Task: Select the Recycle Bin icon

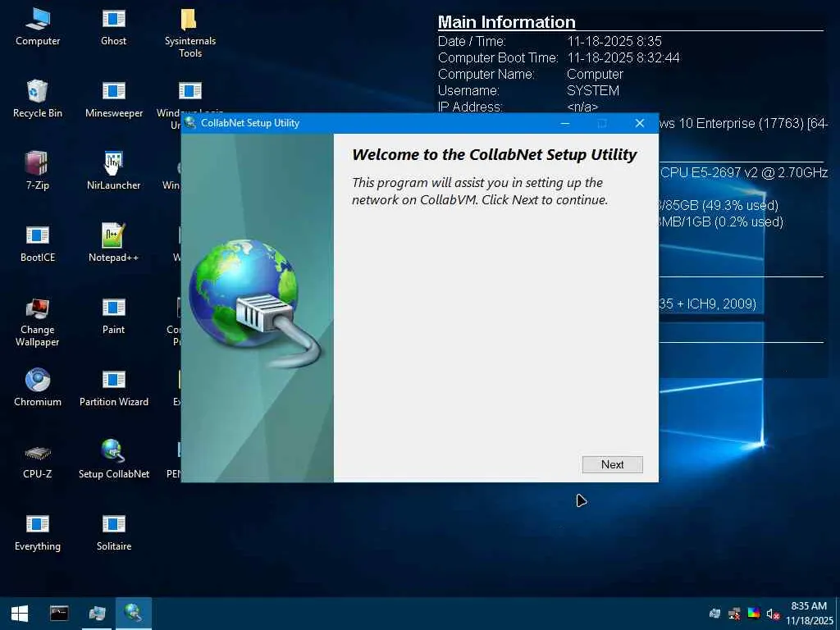Action: 37,99
